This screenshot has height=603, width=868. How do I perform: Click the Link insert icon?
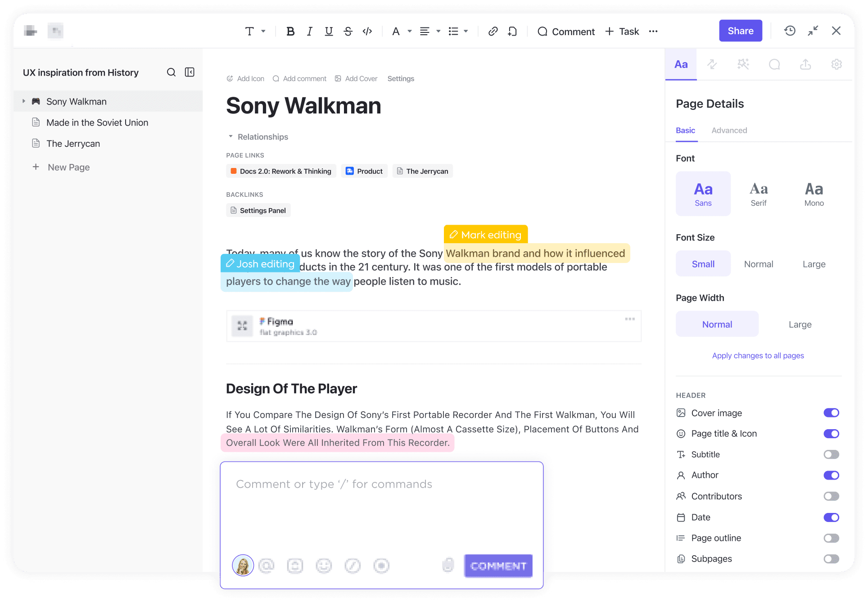click(492, 31)
